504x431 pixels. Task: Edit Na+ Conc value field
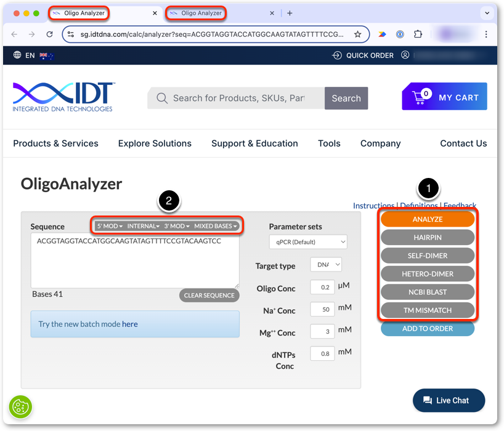322,309
